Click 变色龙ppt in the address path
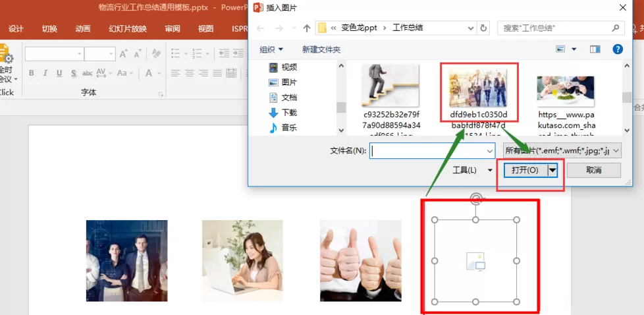Screen dimensions: 644x315 [359, 28]
